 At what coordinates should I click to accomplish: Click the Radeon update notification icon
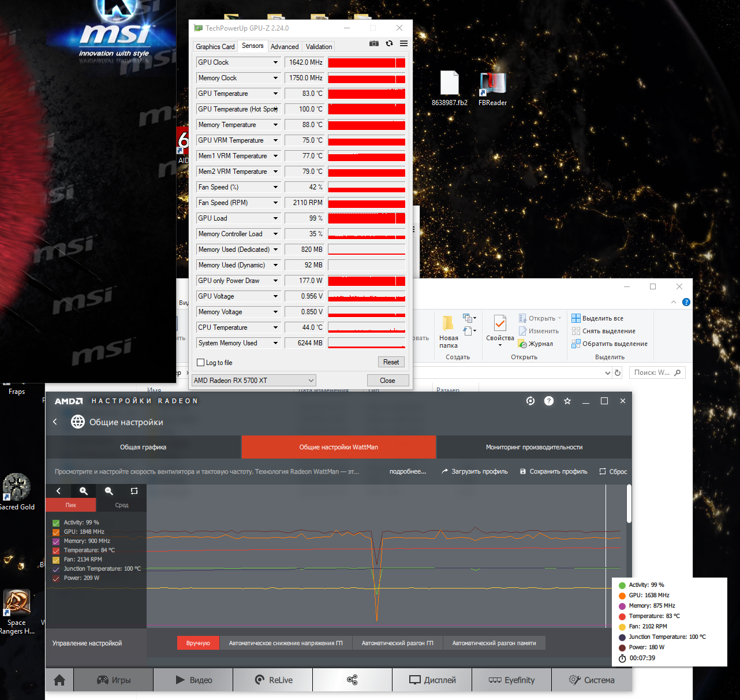pos(530,401)
